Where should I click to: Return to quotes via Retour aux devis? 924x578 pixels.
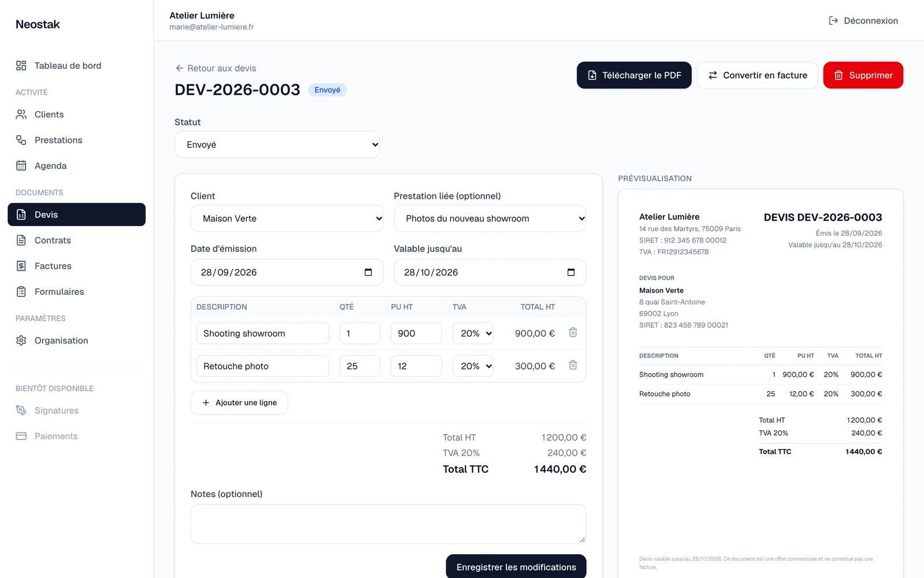(215, 68)
